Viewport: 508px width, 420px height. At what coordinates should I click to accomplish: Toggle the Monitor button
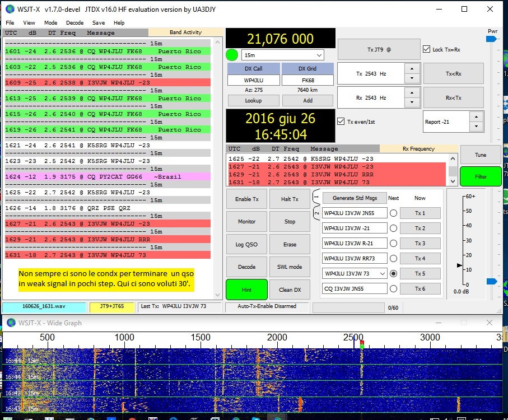247,222
